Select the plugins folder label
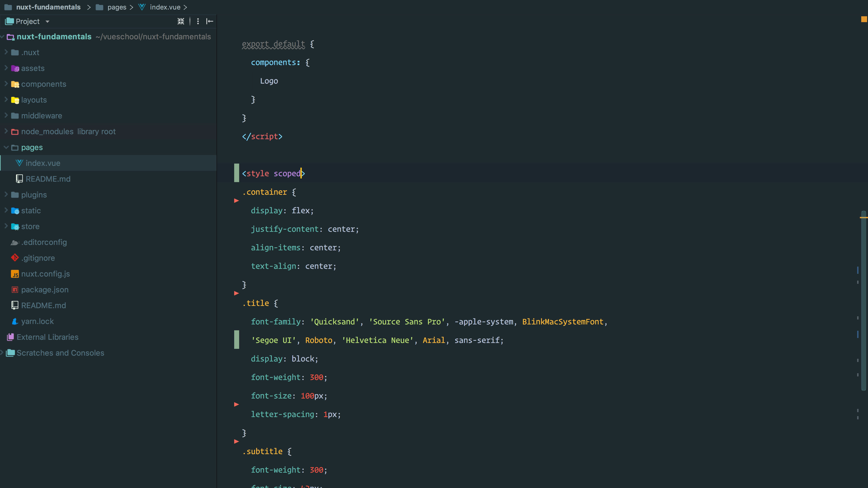The width and height of the screenshot is (868, 488). point(34,195)
